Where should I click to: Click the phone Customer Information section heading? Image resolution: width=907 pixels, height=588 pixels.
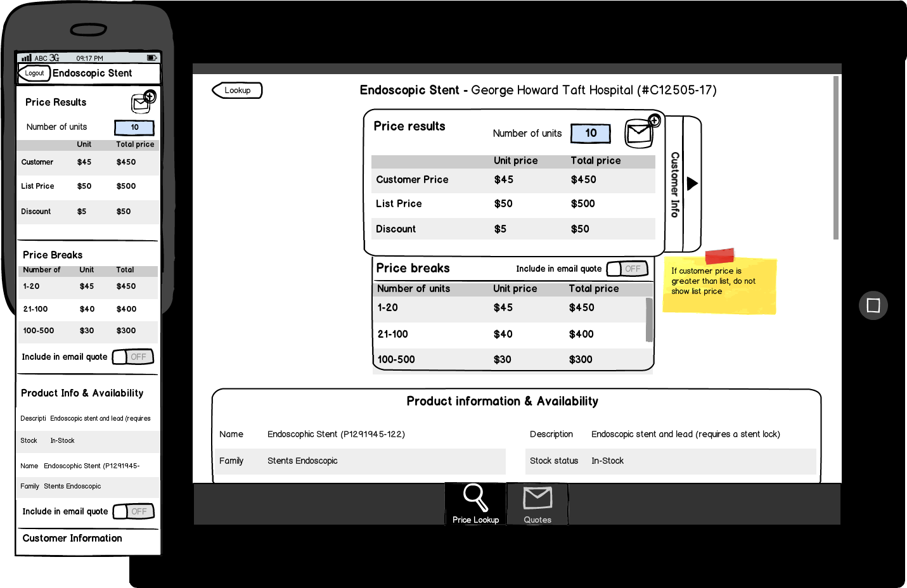72,538
